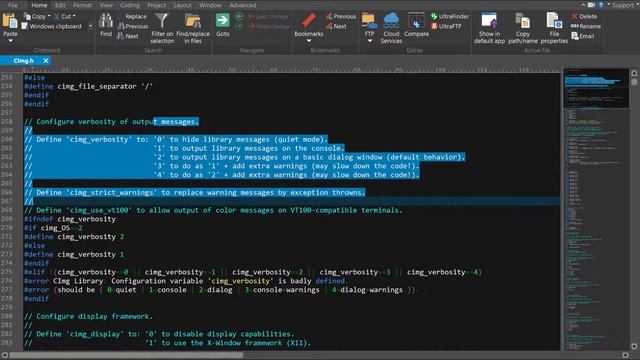
Task: Expand the FTP dropdown arrow
Action: click(369, 41)
